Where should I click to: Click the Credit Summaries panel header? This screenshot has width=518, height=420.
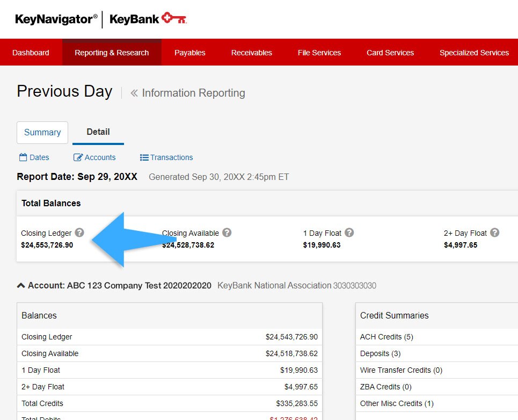tap(437, 316)
